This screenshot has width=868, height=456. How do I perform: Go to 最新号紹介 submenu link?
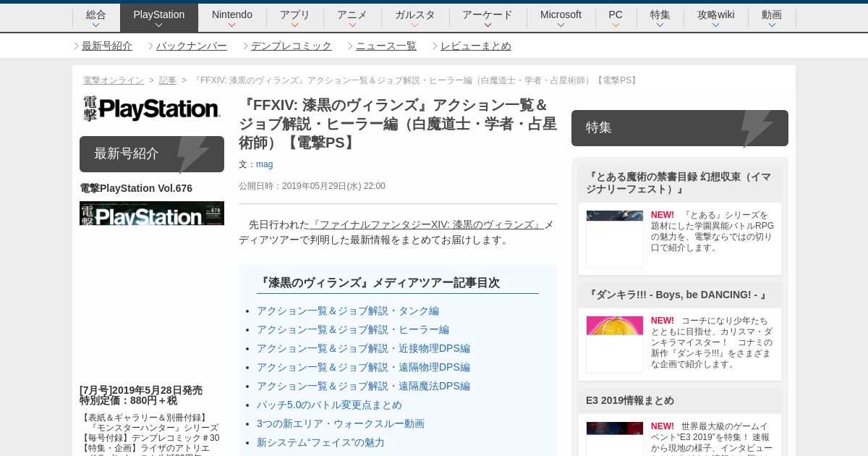pos(107,46)
